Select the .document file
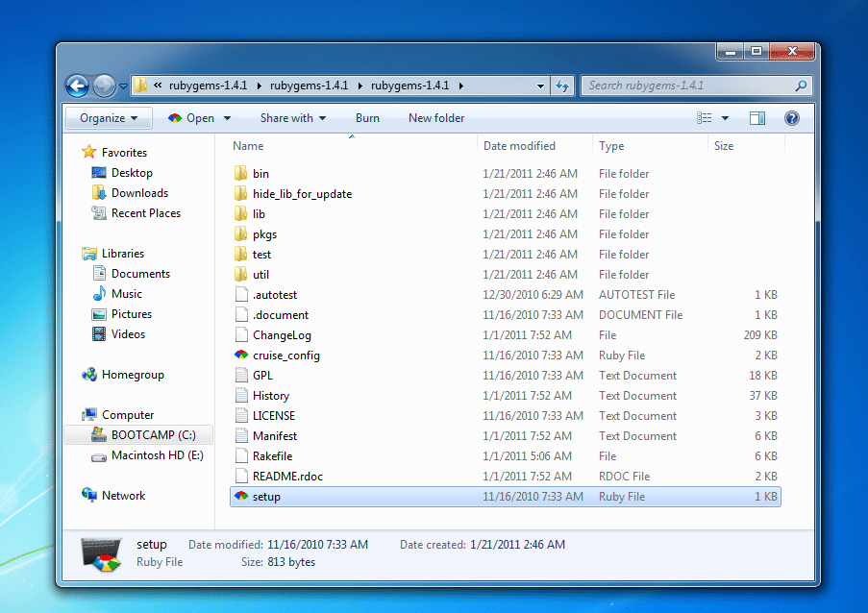 (x=505, y=315)
